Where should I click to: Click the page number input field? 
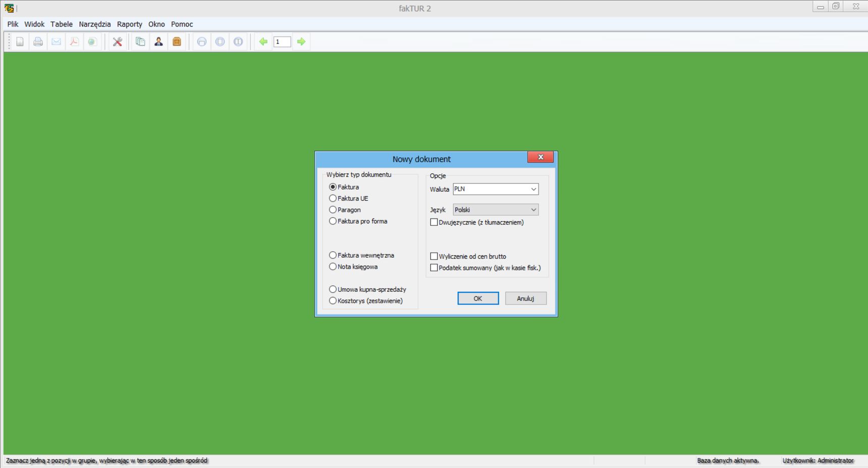(282, 42)
